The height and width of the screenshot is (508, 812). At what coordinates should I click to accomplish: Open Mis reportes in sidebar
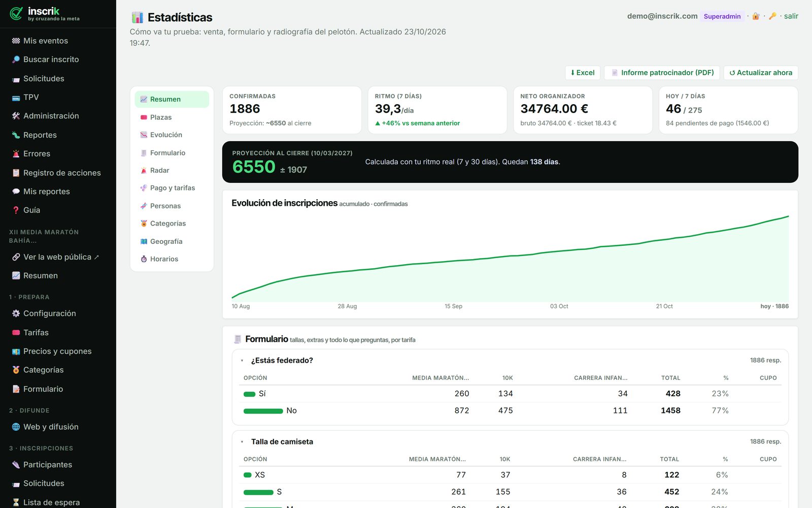[x=58, y=192]
